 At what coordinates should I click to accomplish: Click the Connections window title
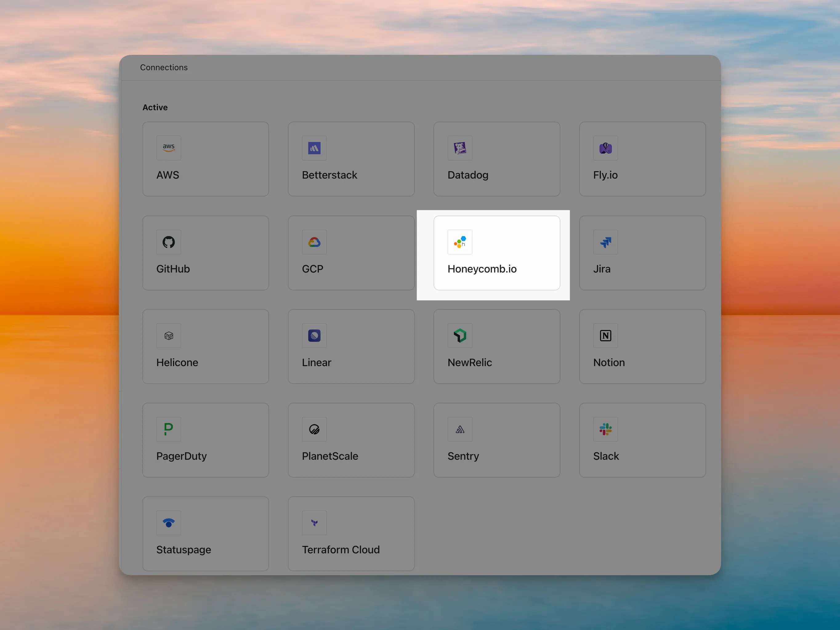pyautogui.click(x=164, y=67)
